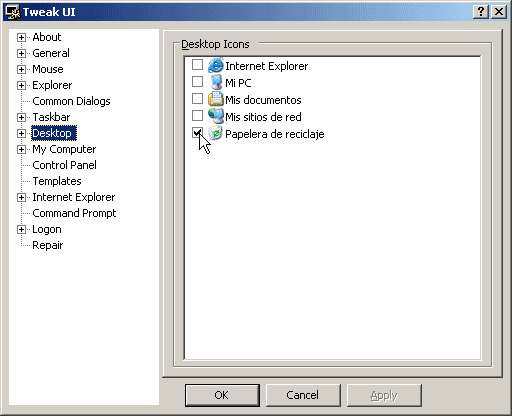Click the Mis sitios de red icon
512x416 pixels.
pyautogui.click(x=215, y=116)
